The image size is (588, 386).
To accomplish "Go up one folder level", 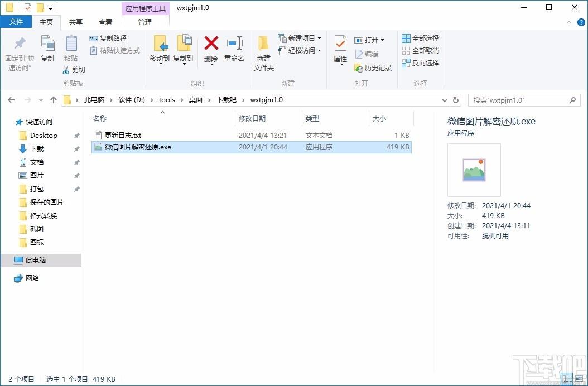I will point(53,100).
